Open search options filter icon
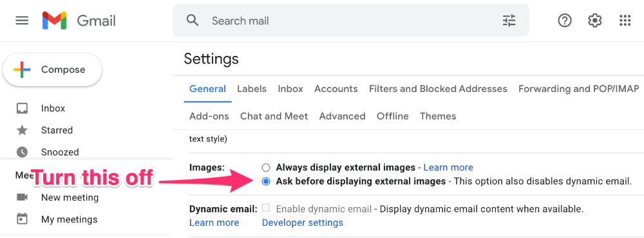 tap(509, 21)
